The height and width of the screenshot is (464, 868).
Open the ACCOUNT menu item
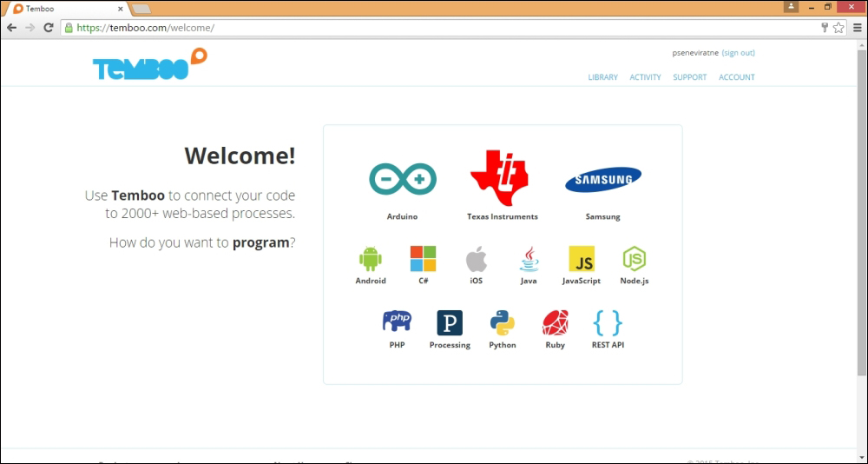tap(737, 77)
